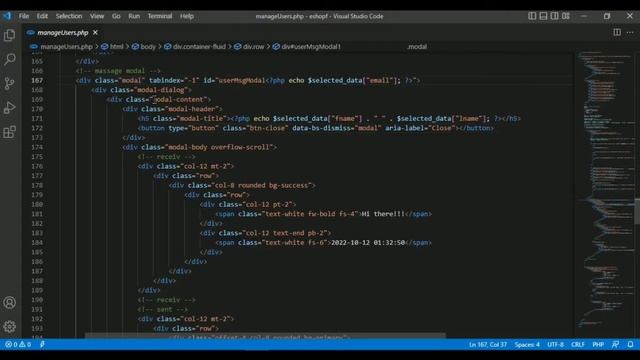Open Source Control view
Image resolution: width=640 pixels, height=360 pixels.
(9, 83)
